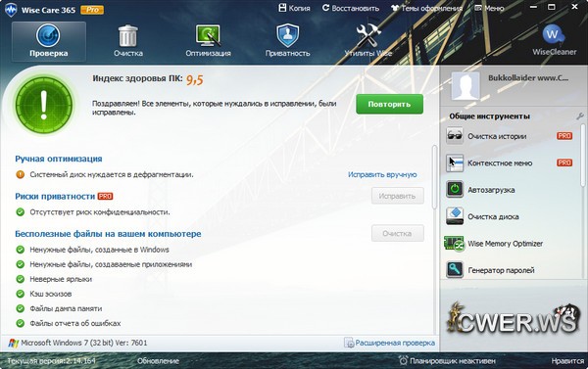Click PRO badge next to Контекстное меню
Screen dimensions: 588x369
564,162
